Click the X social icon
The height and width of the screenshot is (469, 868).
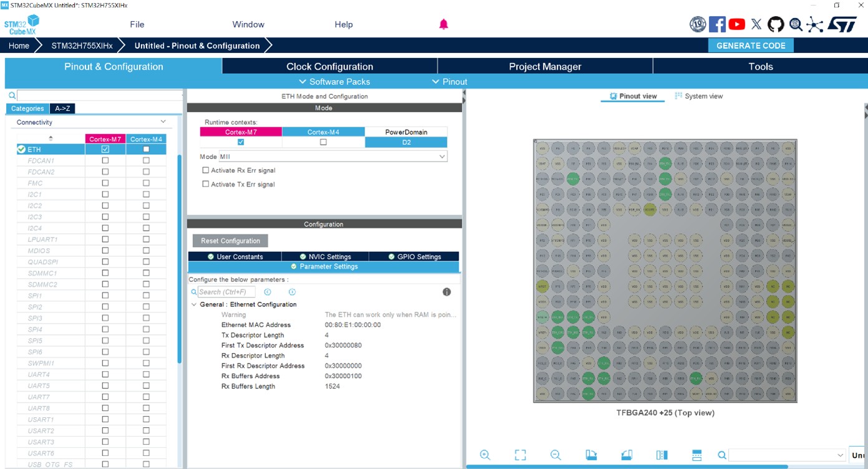coord(756,24)
